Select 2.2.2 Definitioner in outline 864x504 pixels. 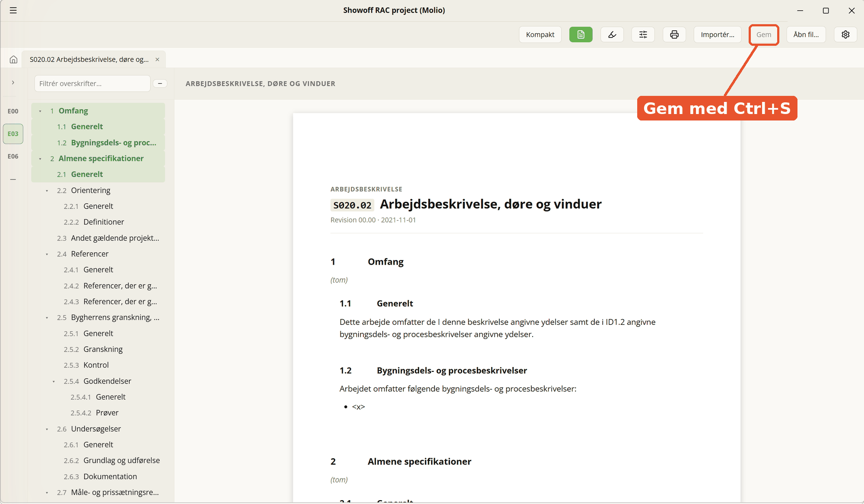click(x=98, y=222)
